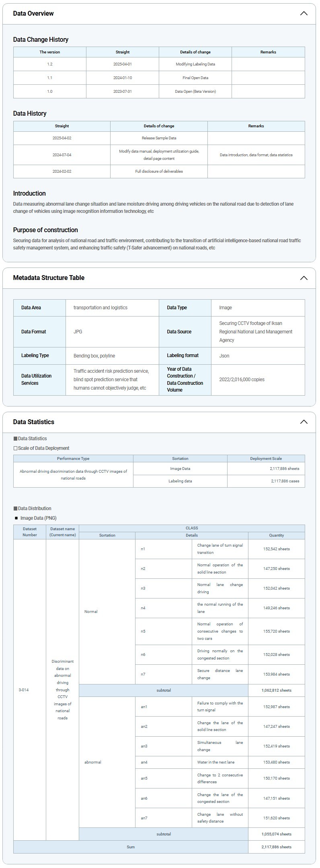Viewport: 320px width, 868px height.
Task: Select the n1 class detail cell
Action: point(143,549)
